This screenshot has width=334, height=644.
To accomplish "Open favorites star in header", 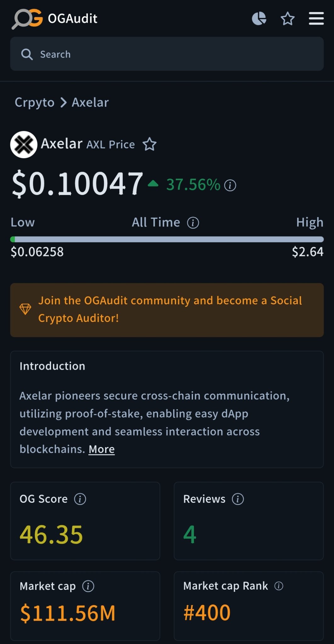I will tap(287, 19).
